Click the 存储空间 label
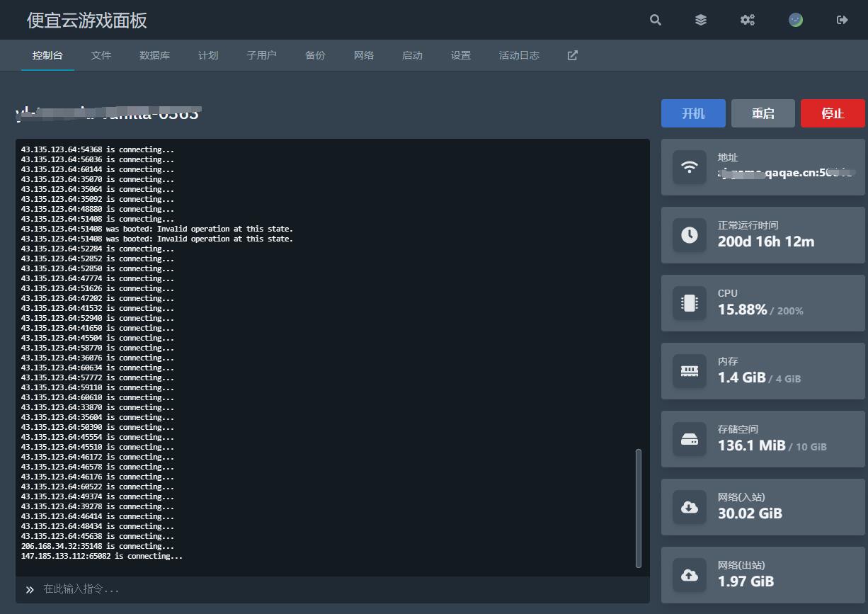Viewport: 868px width, 614px height. 738,429
